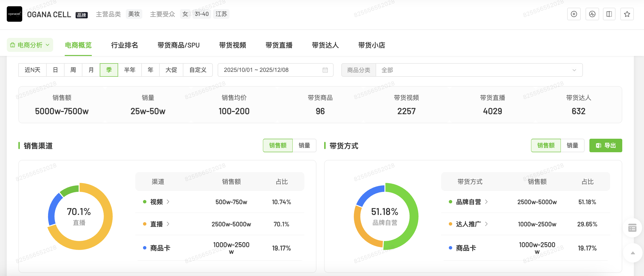Screen dimensions: 644x276
Task: Select the brand comparison icon top right
Action: click(609, 14)
